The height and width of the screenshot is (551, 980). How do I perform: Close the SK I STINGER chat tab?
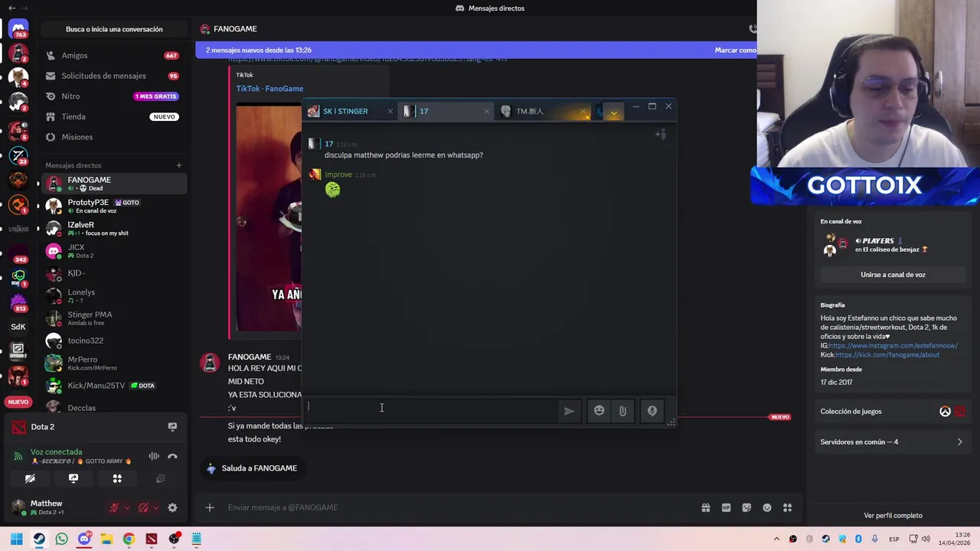pos(390,112)
